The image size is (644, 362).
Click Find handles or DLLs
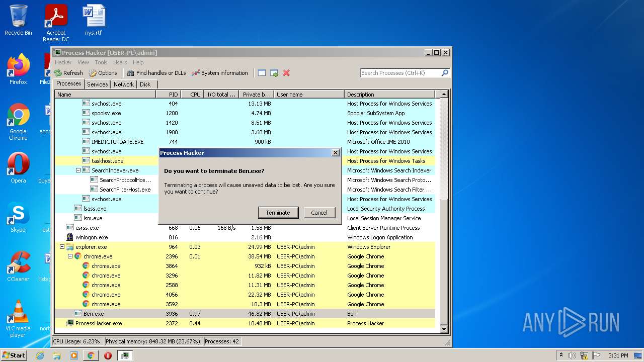click(x=156, y=73)
